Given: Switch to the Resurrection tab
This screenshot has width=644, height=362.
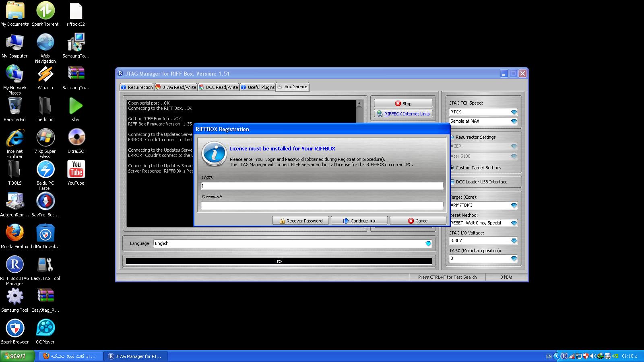Looking at the screenshot, I should coord(137,87).
